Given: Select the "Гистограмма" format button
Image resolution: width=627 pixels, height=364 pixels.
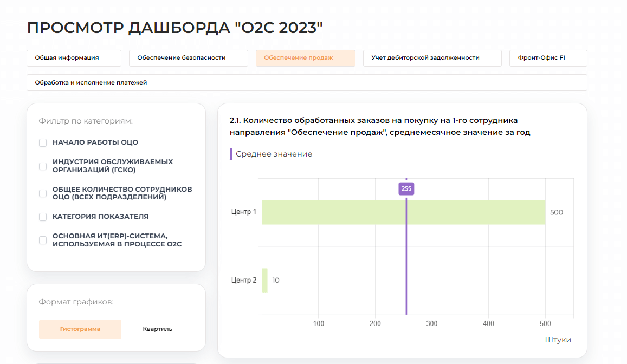Looking at the screenshot, I should (x=80, y=329).
